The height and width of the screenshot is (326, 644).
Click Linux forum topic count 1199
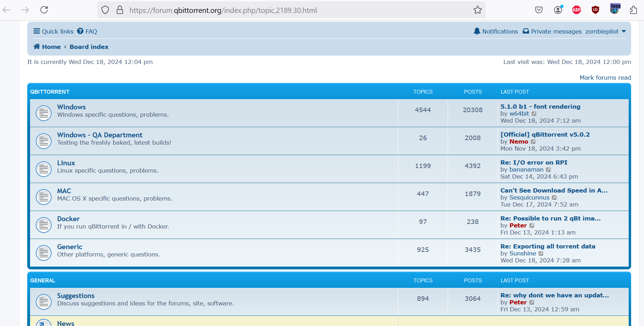[423, 166]
